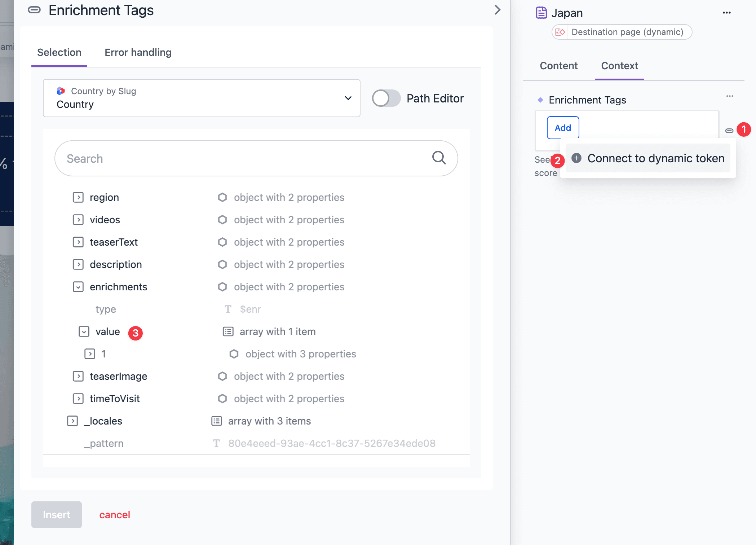Screen dimensions: 756x545
Task: Click the Country by Slug source icon
Action: click(x=61, y=91)
